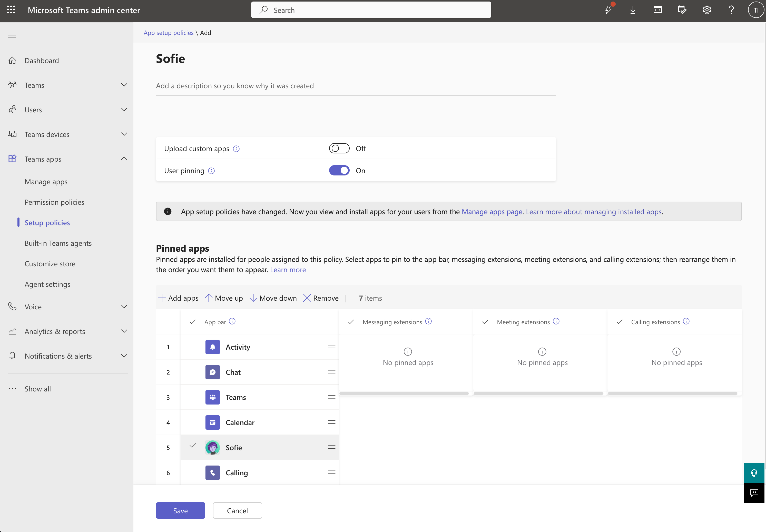Turn on Upload custom apps toggle
The image size is (766, 532).
pyautogui.click(x=339, y=148)
